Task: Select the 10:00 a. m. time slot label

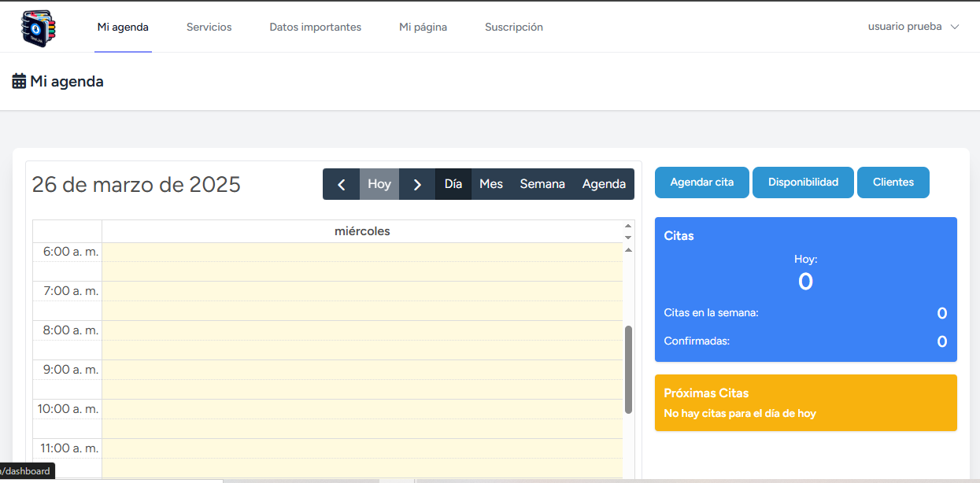Action: click(68, 409)
